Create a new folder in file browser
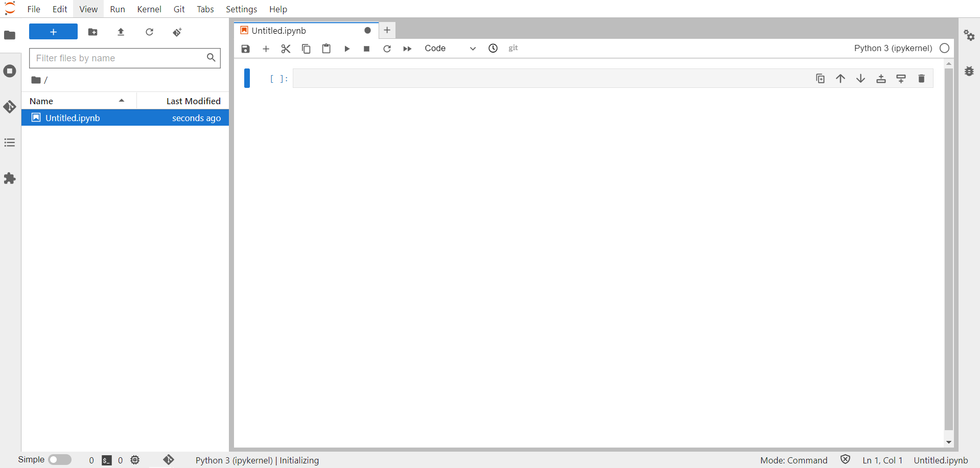 click(x=92, y=32)
